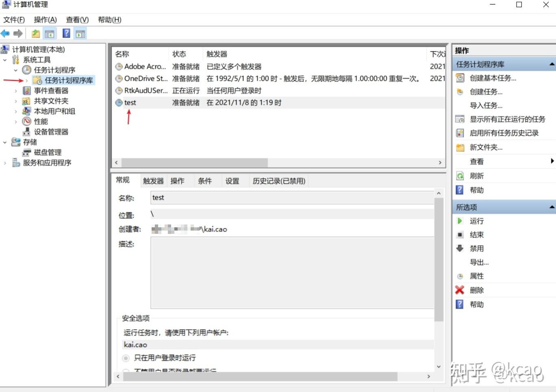
Task: Click the Performance (性能) icon
Action: (x=27, y=121)
